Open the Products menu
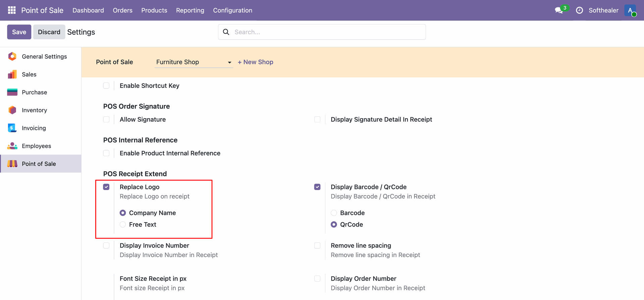The image size is (644, 300). [154, 10]
